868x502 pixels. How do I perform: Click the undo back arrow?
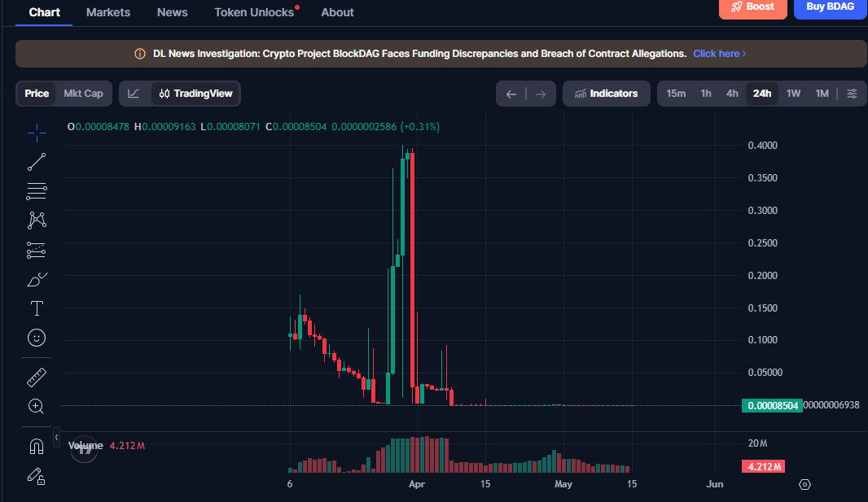511,94
